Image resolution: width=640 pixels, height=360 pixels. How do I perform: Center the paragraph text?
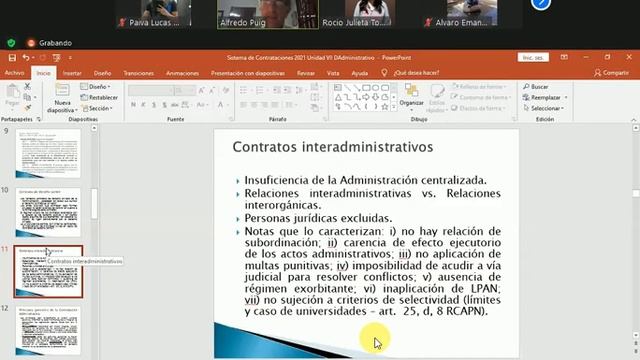254,105
